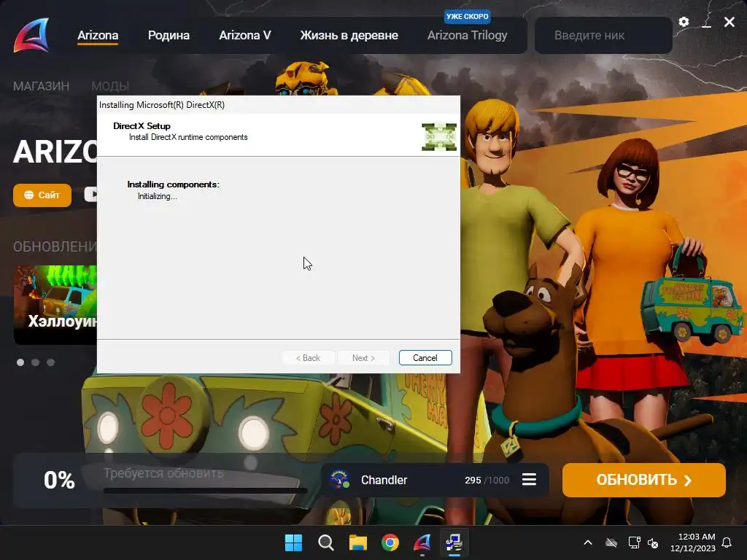747x560 pixels.
Task: Open Windows taskbar search
Action: point(326,542)
